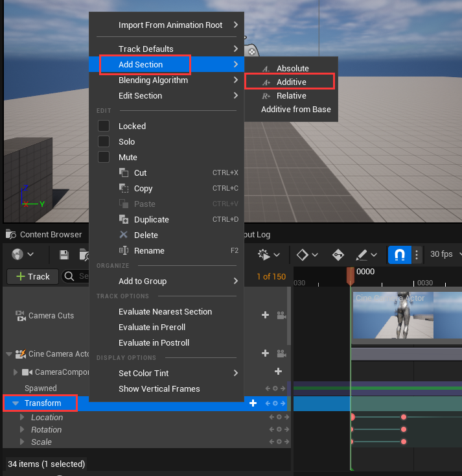The width and height of the screenshot is (462, 476).
Task: Check the Solo checkbox
Action: pos(104,141)
